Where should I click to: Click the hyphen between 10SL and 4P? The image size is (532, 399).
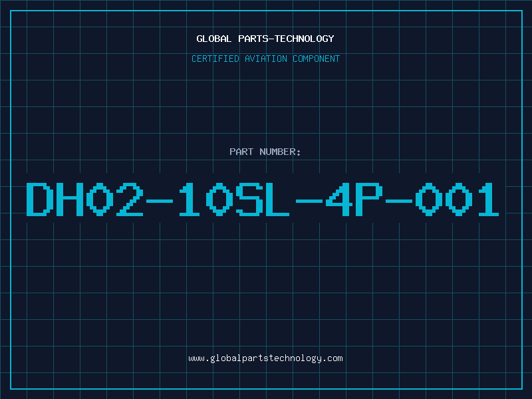309,201
